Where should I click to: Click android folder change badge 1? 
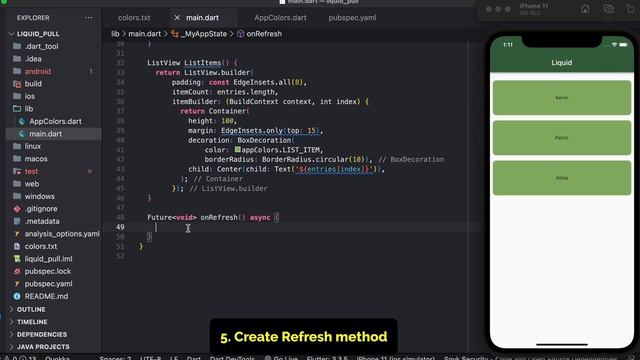(91, 71)
